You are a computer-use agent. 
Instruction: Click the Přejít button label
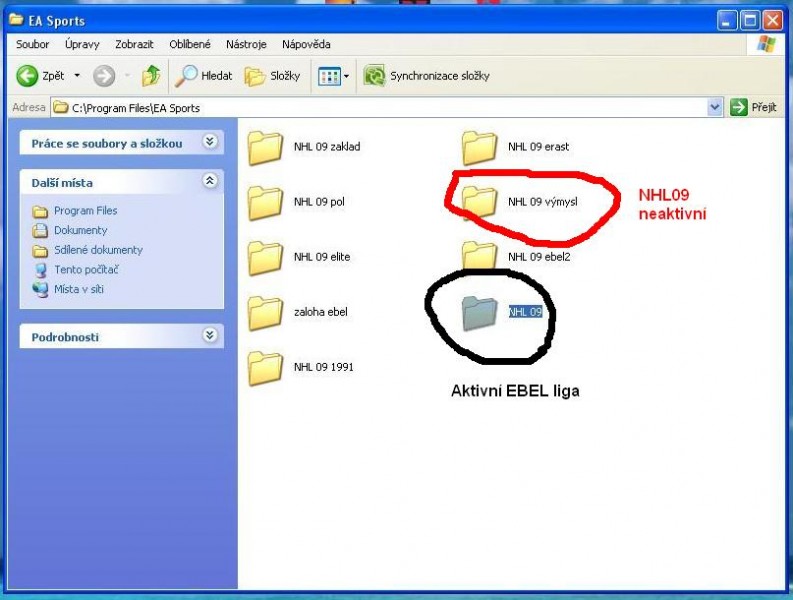click(763, 107)
